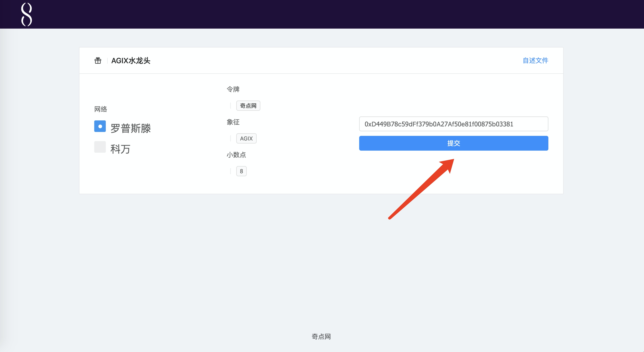
Task: Click the 科万 label text
Action: (x=120, y=149)
